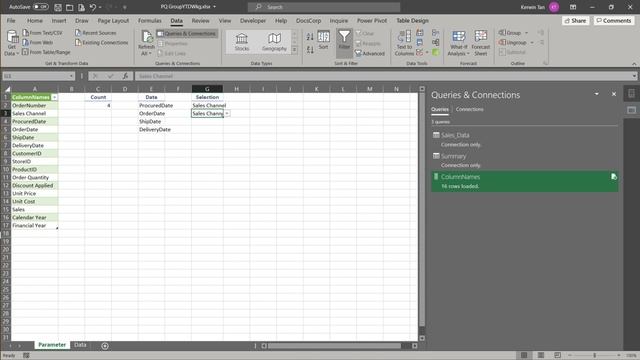
Task: Collapse the ribbon with the chevron
Action: [634, 64]
